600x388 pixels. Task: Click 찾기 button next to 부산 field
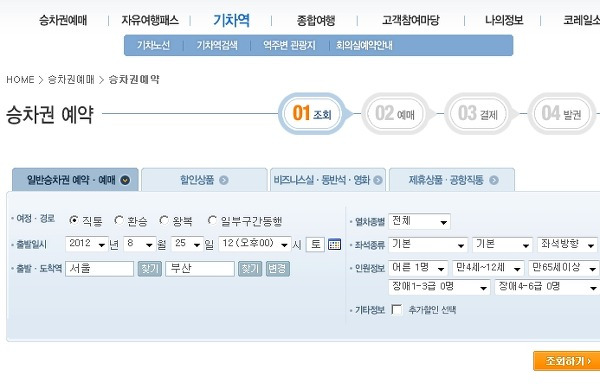coord(250,269)
